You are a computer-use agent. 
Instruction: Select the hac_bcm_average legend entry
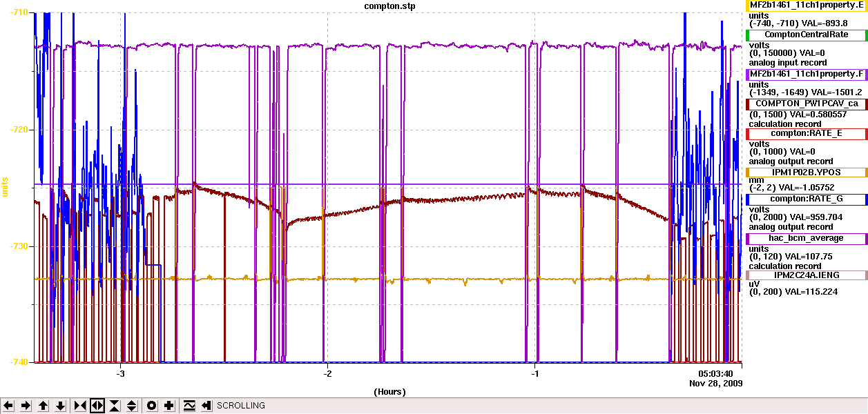point(807,238)
